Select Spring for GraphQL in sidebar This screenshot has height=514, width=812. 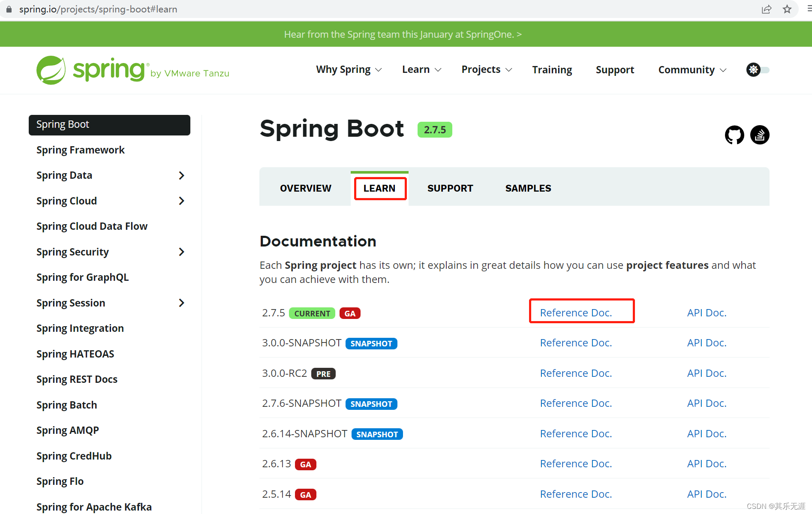click(82, 277)
